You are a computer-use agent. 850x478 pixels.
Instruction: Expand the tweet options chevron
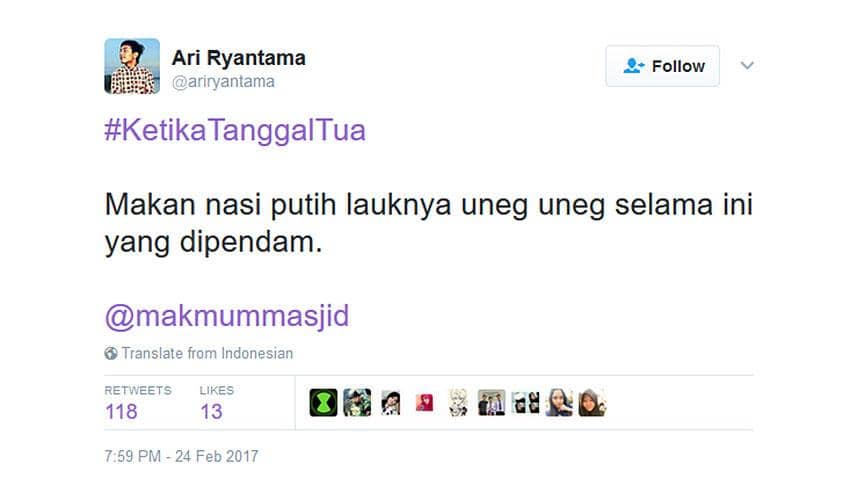pyautogui.click(x=747, y=66)
